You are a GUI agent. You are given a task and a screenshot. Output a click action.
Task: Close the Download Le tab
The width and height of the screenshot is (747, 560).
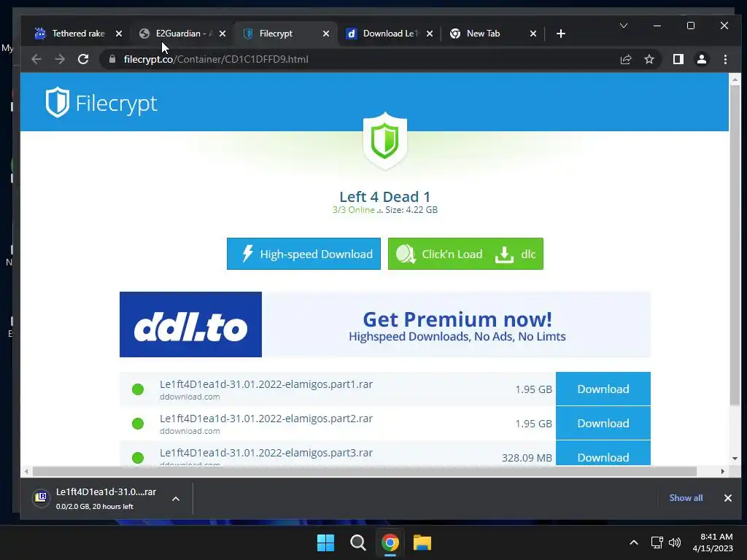click(x=429, y=34)
